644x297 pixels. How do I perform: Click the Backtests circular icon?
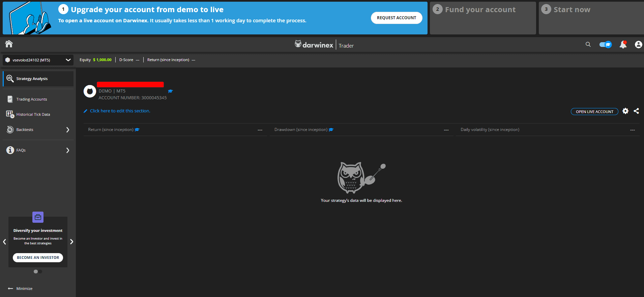(10, 130)
